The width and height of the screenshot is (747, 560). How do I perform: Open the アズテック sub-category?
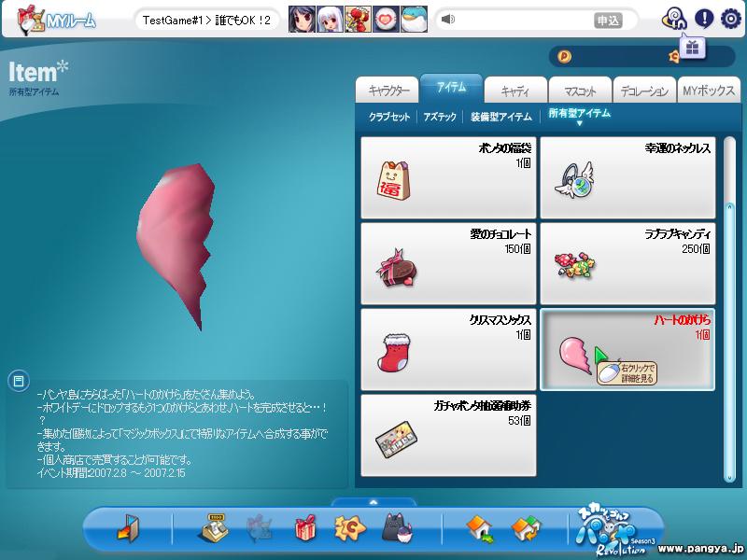pyautogui.click(x=440, y=117)
